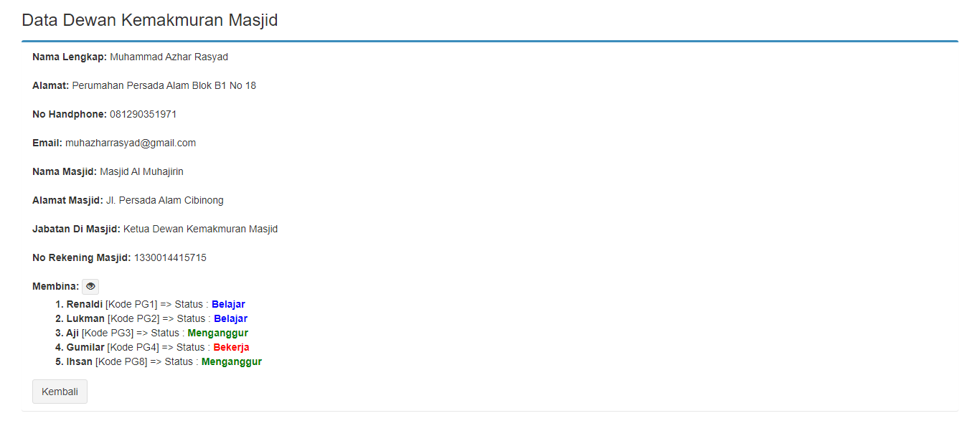Screen dimensions: 980x436
Task: Click the account number 1330014415715
Action: pos(170,257)
